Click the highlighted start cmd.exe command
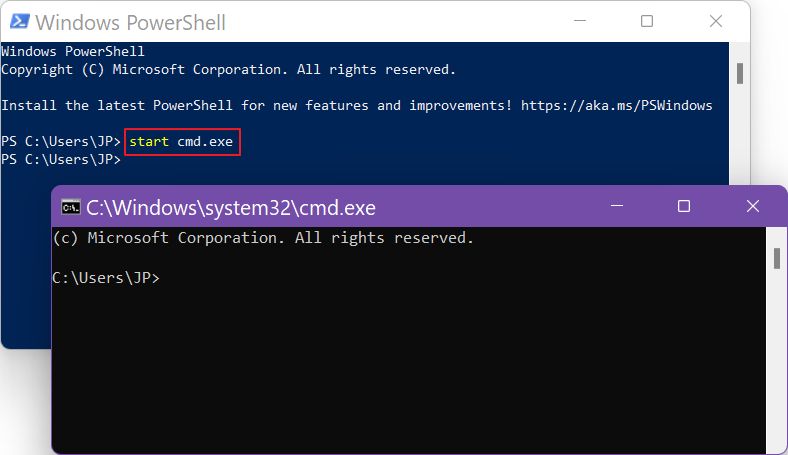 coord(181,141)
